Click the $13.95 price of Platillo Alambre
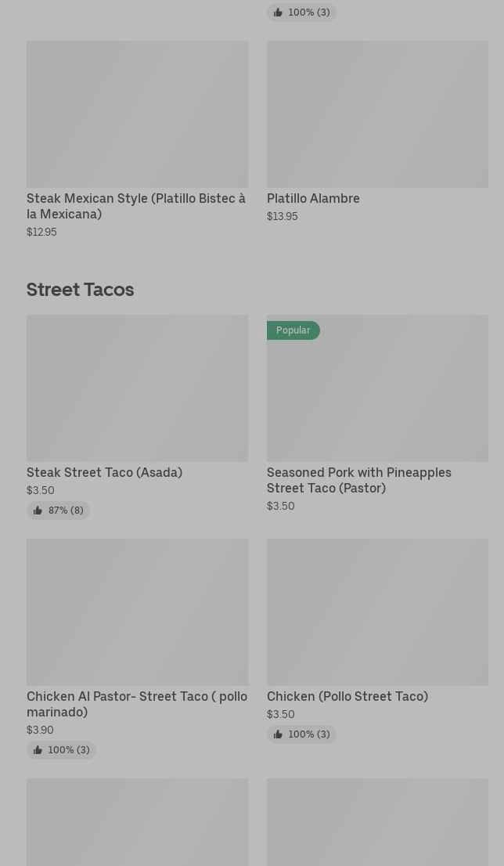Image resolution: width=504 pixels, height=866 pixels. point(282,216)
